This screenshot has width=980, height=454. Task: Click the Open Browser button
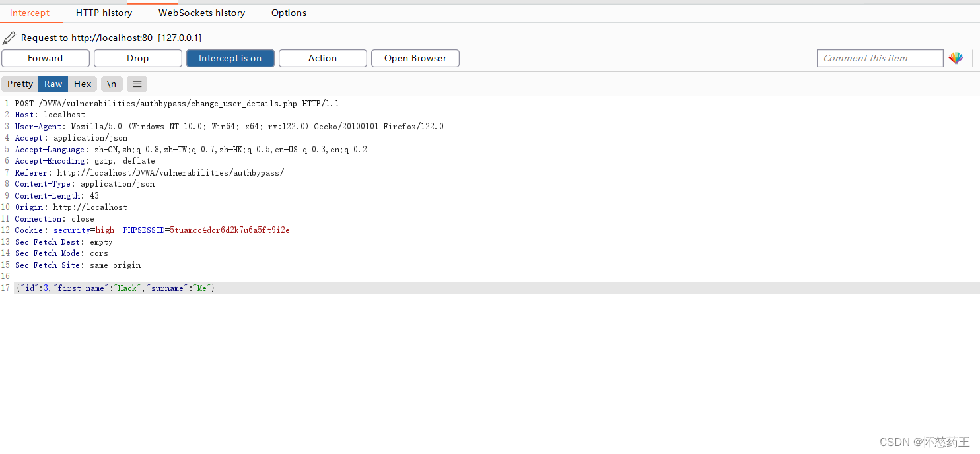415,58
